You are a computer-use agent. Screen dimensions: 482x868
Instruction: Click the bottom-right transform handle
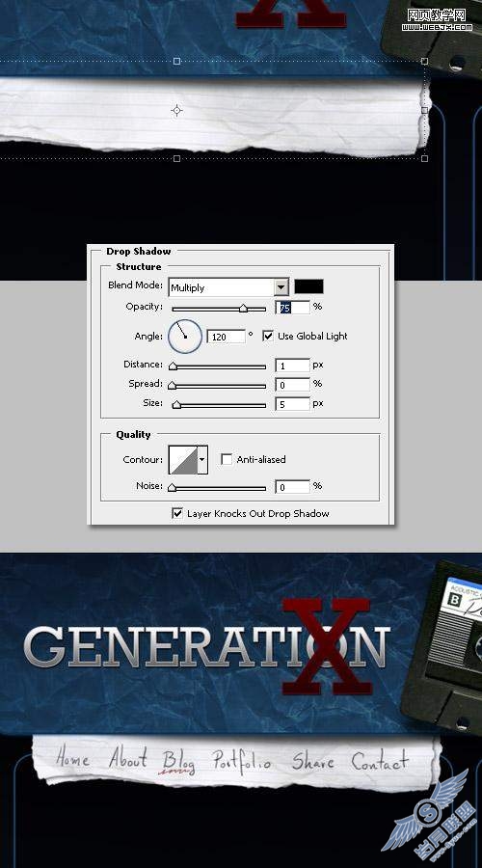(424, 158)
